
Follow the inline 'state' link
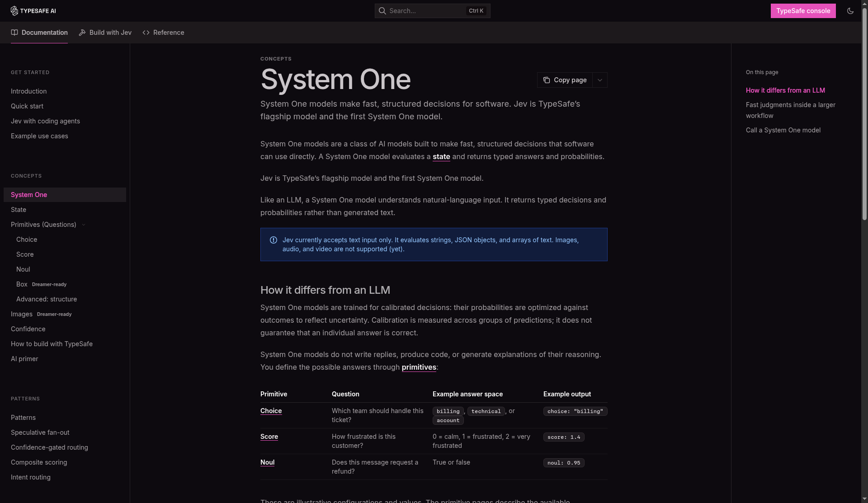pyautogui.click(x=441, y=156)
